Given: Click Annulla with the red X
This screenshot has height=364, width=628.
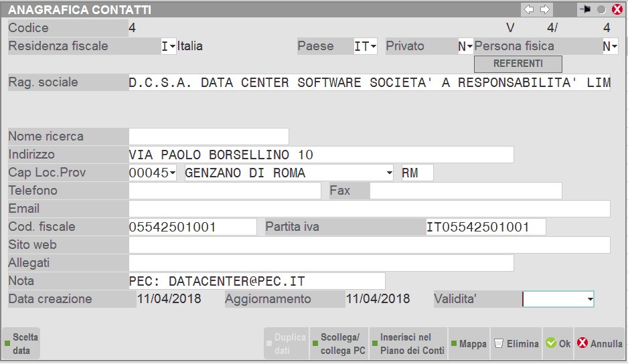Looking at the screenshot, I should tap(600, 344).
